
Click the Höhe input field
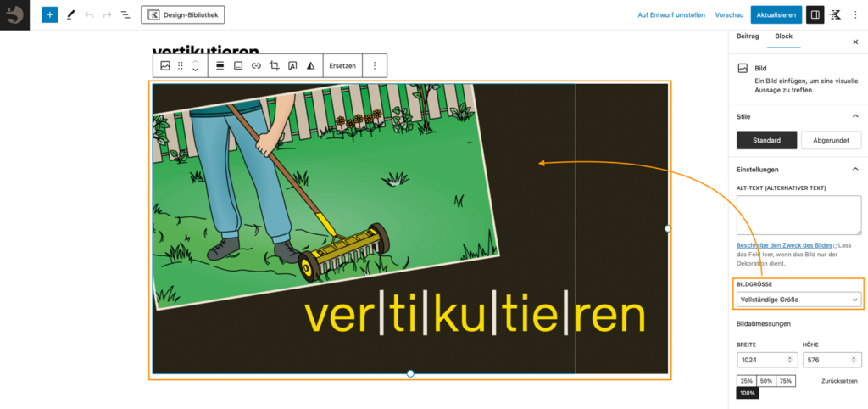tap(832, 360)
